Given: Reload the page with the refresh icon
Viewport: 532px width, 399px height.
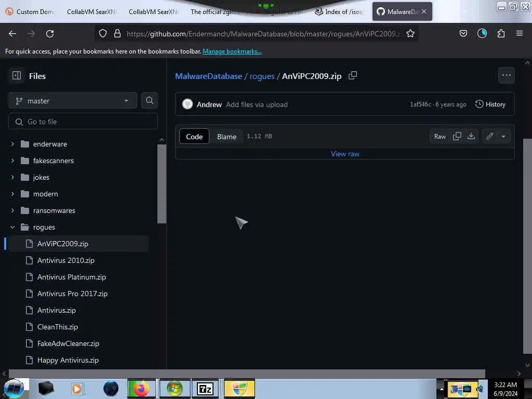Looking at the screenshot, I should point(50,34).
